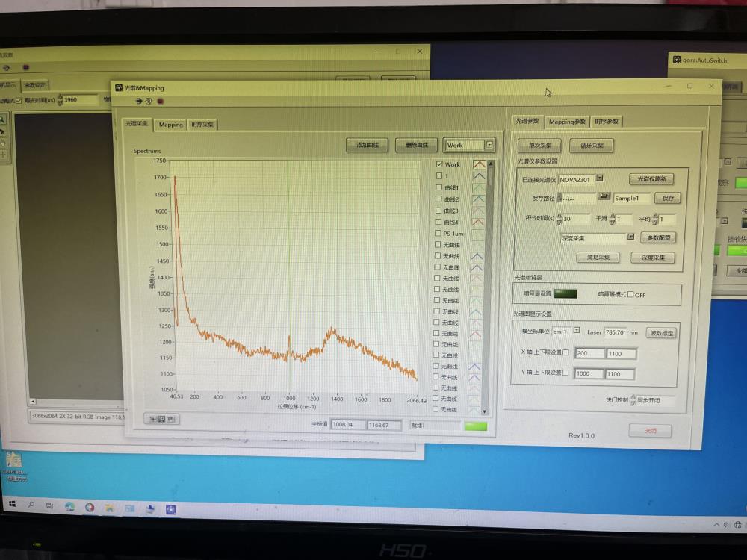Screen dimensions: 747x560
Task: Click the run continuously icon
Action: tap(149, 101)
